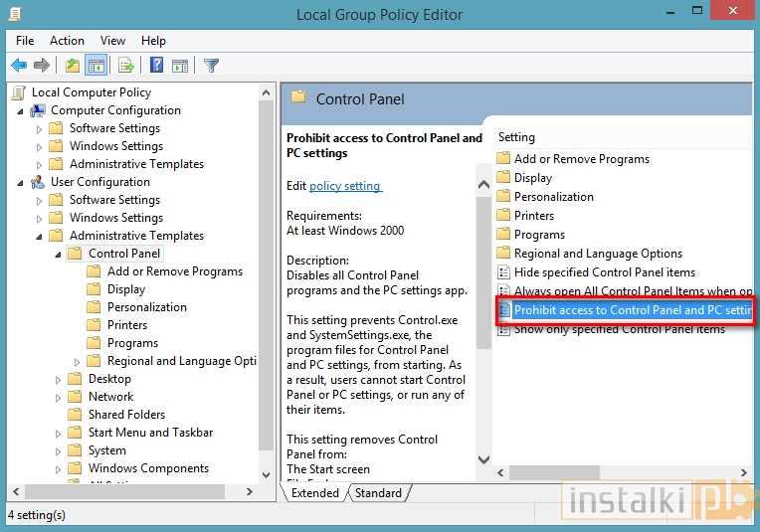Click settings list horizontal scrollbar right arrow
The width and height of the screenshot is (760, 532).
(743, 472)
